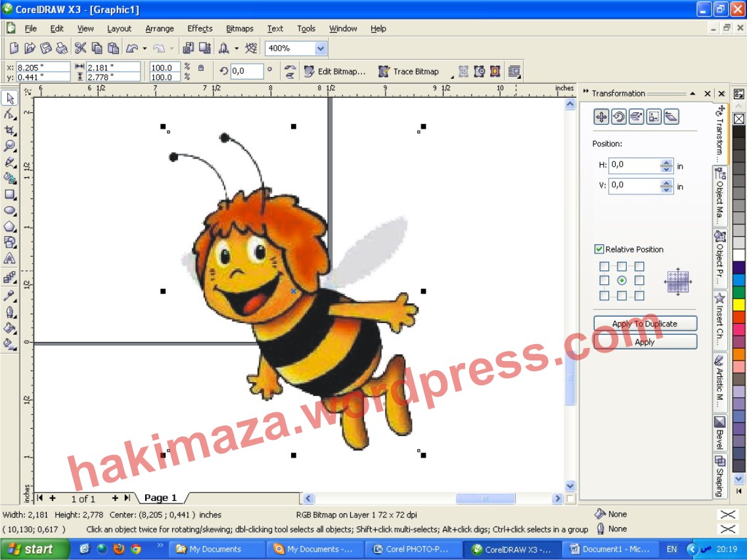Check middle-left anchor point box
Viewport: 747px width, 560px height.
point(604,280)
